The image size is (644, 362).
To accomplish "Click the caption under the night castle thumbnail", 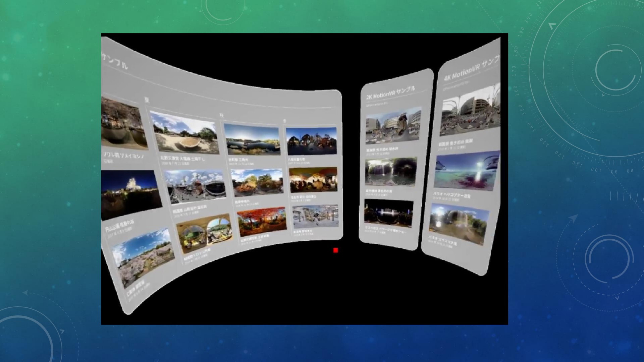I will click(119, 225).
